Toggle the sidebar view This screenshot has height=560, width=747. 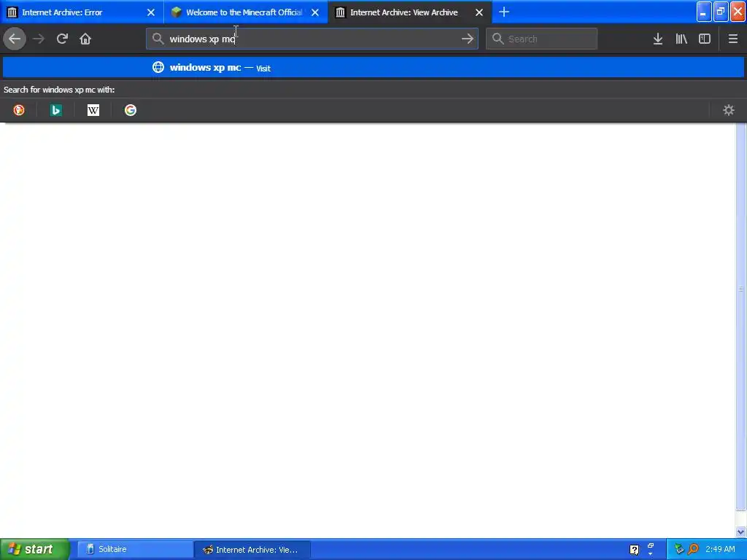point(705,39)
